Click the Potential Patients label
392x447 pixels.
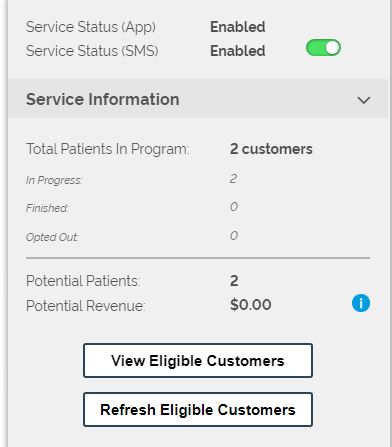(83, 281)
